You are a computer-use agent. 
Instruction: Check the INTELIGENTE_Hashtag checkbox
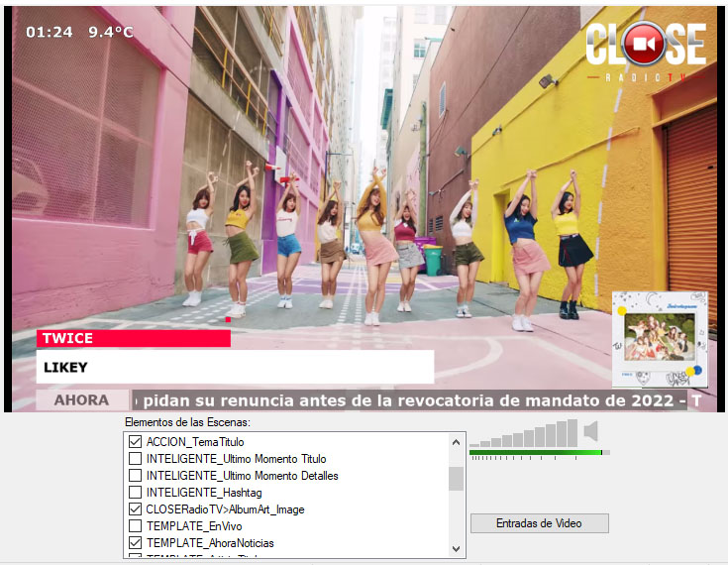[135, 492]
